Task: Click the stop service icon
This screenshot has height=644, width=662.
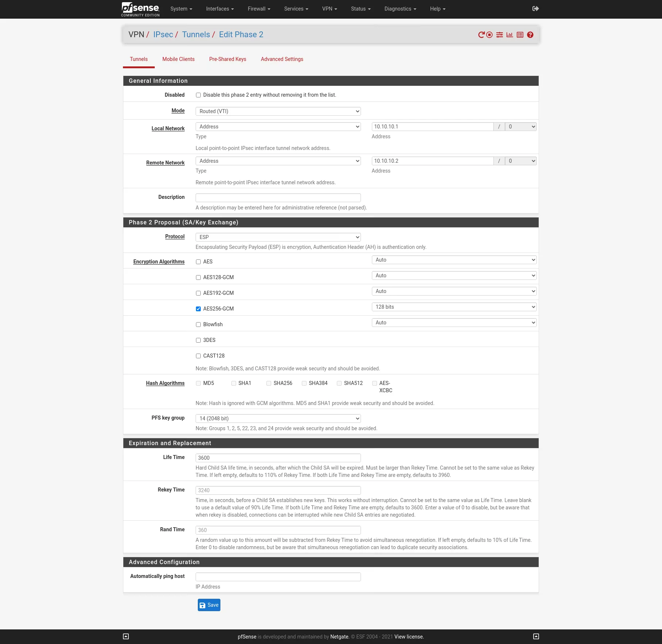Action: [489, 35]
